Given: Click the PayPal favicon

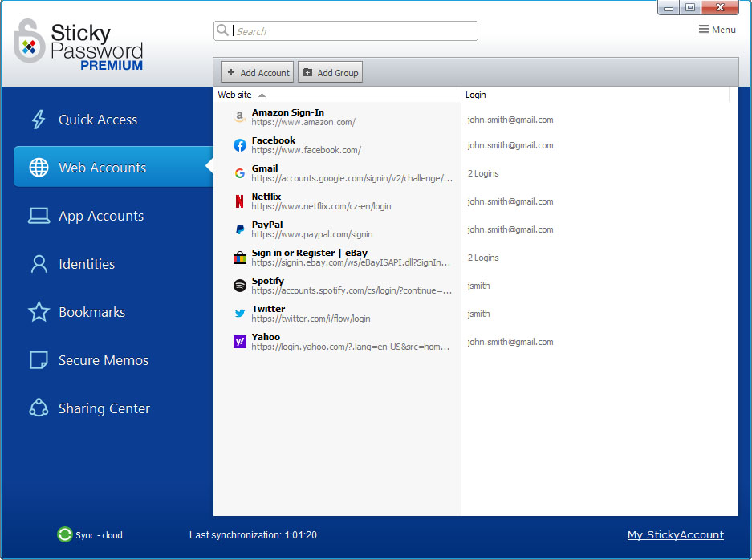Looking at the screenshot, I should pos(240,229).
